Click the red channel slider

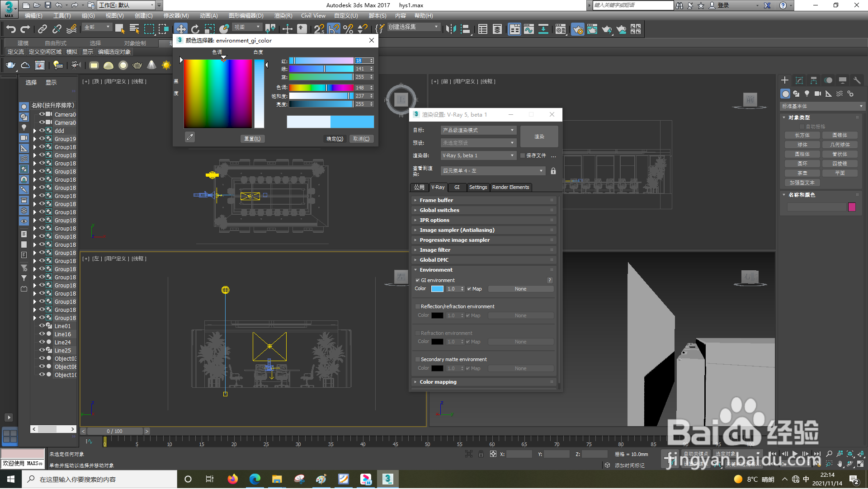pyautogui.click(x=321, y=61)
